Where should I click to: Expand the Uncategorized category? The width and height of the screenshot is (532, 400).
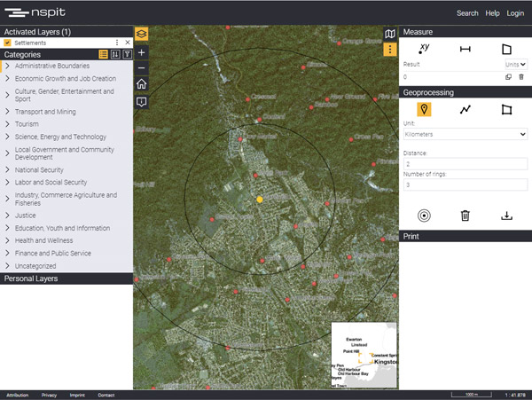point(7,266)
